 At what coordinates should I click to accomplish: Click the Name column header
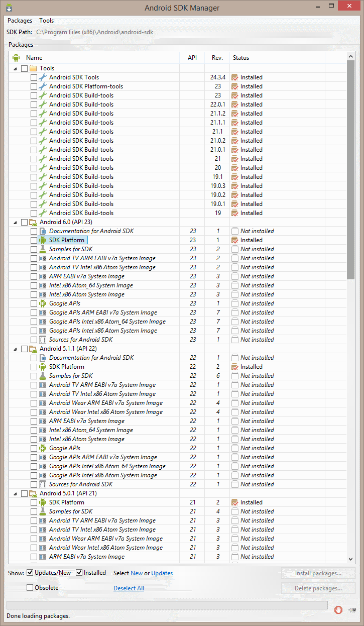coord(94,58)
